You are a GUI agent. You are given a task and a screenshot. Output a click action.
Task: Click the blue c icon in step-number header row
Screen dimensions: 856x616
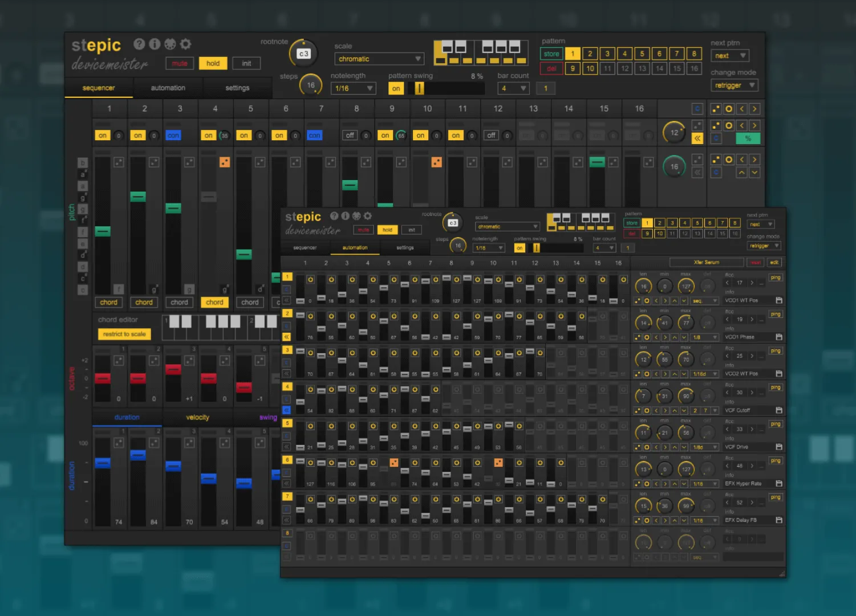point(697,109)
